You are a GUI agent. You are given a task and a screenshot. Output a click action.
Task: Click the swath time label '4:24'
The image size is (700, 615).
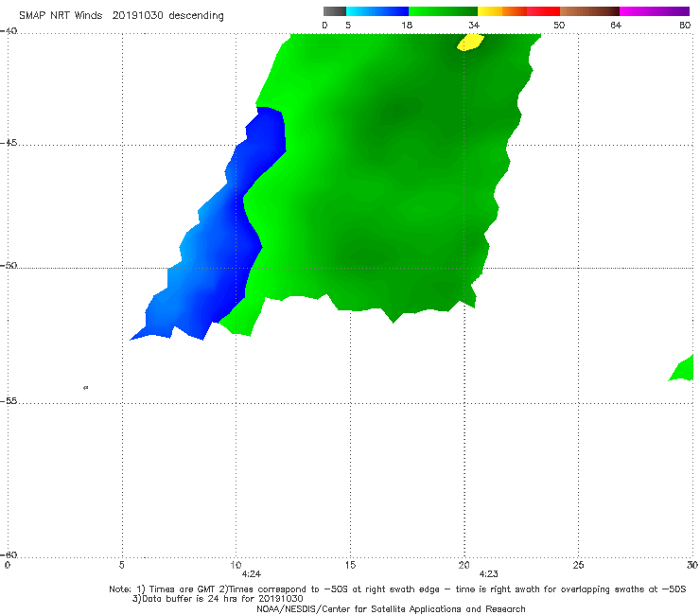pyautogui.click(x=252, y=574)
